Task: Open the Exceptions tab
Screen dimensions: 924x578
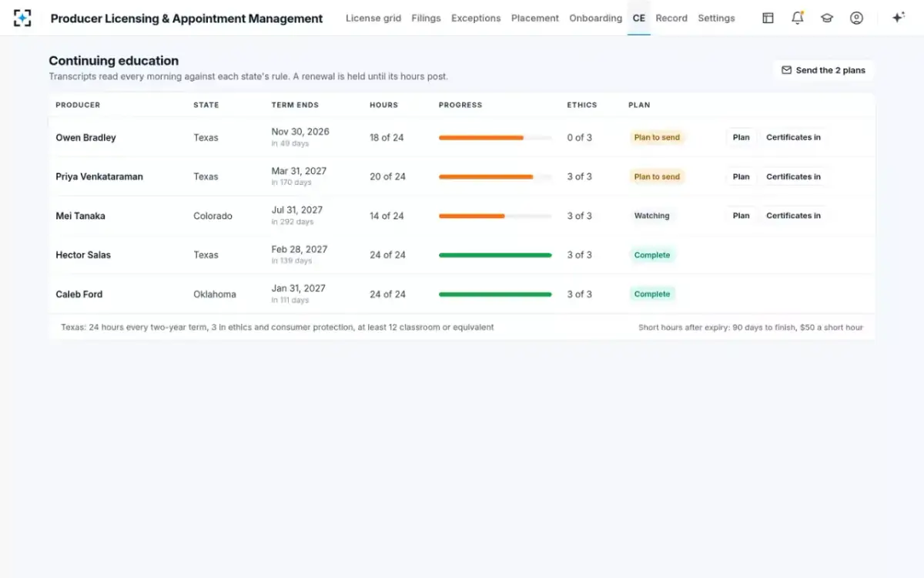Action: (476, 18)
